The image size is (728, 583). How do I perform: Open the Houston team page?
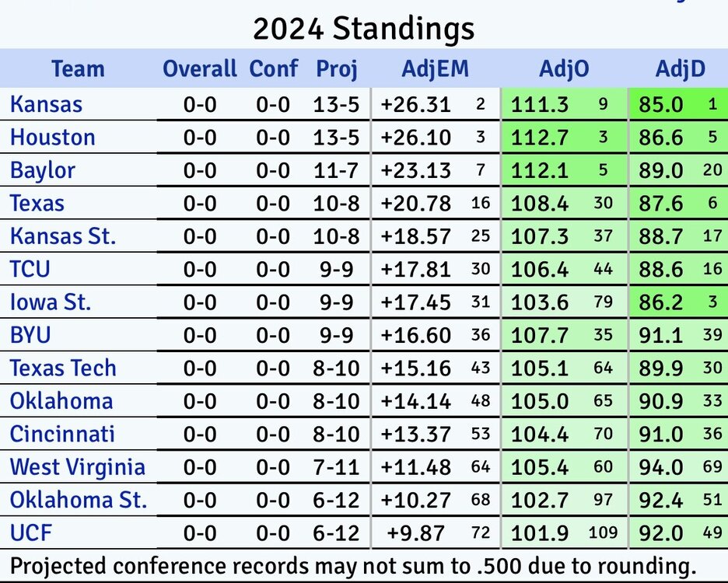pyautogui.click(x=52, y=138)
